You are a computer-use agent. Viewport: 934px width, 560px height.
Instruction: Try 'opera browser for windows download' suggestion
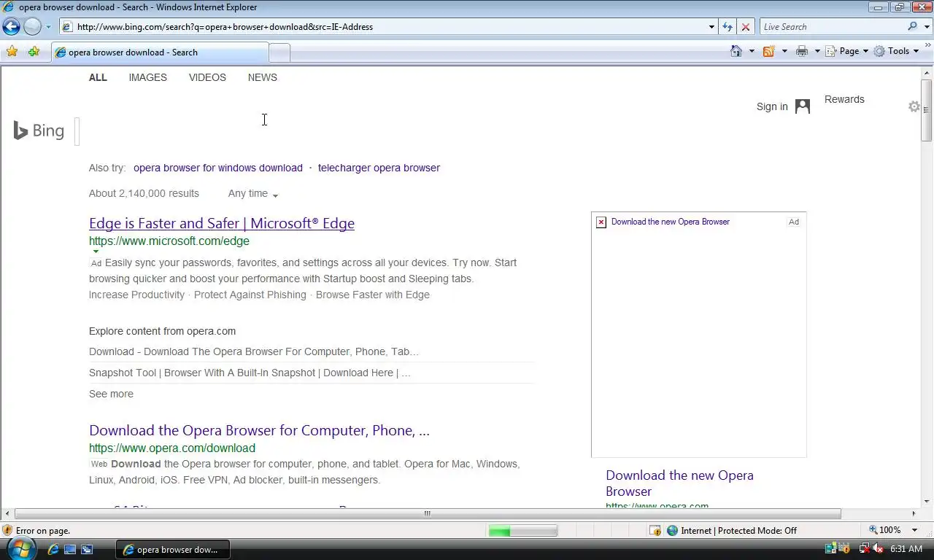tap(217, 168)
